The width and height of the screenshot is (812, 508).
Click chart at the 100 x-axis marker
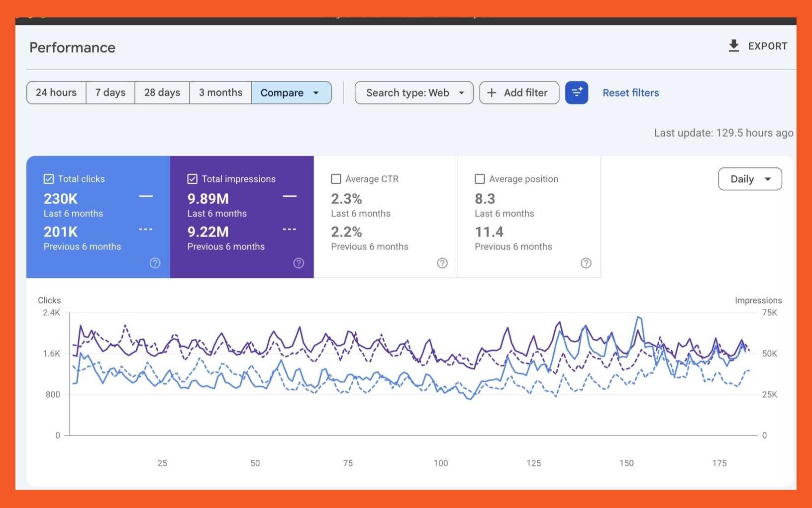441,463
